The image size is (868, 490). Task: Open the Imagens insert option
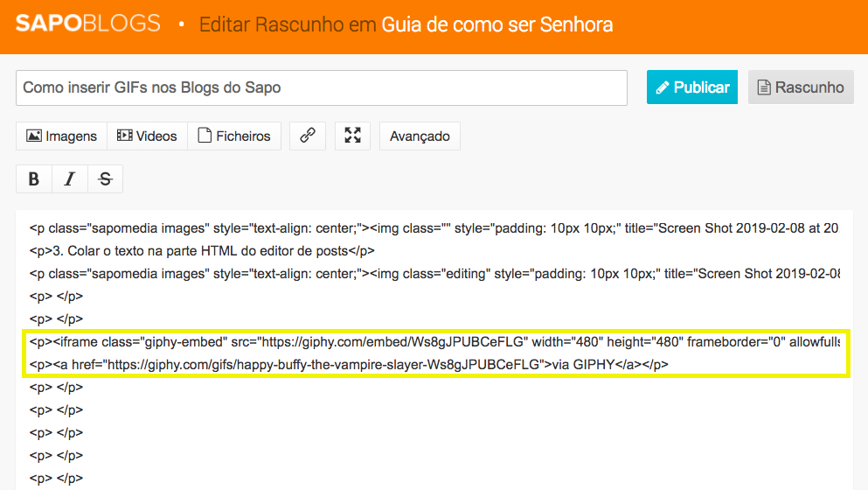(x=61, y=136)
